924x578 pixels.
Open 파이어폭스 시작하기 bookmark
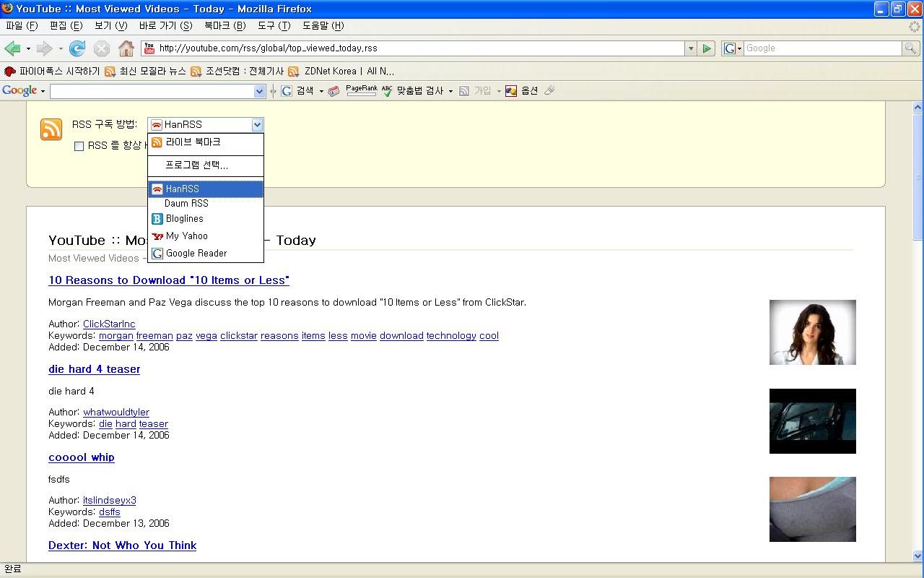52,71
